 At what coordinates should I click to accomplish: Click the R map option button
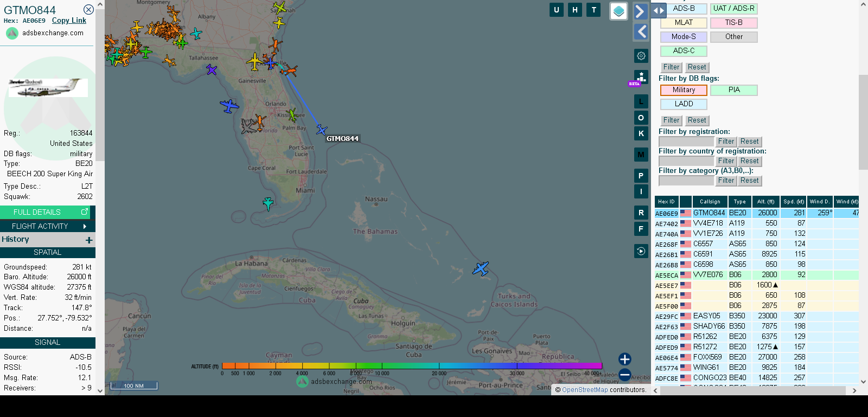[641, 213]
